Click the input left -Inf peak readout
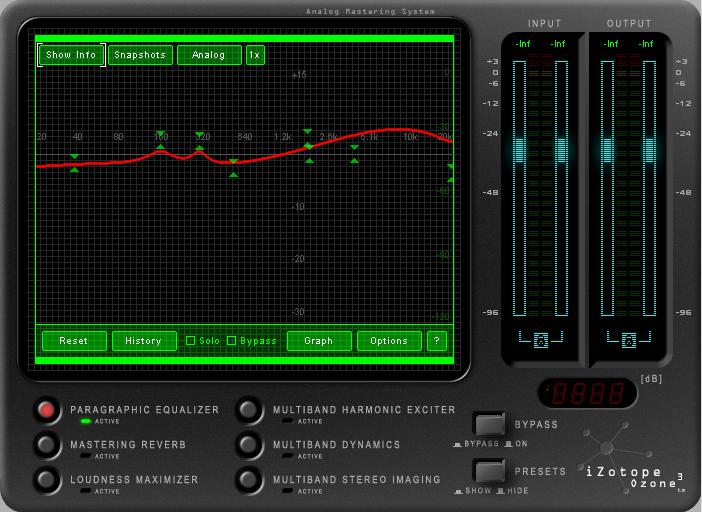The height and width of the screenshot is (512, 702). (522, 44)
